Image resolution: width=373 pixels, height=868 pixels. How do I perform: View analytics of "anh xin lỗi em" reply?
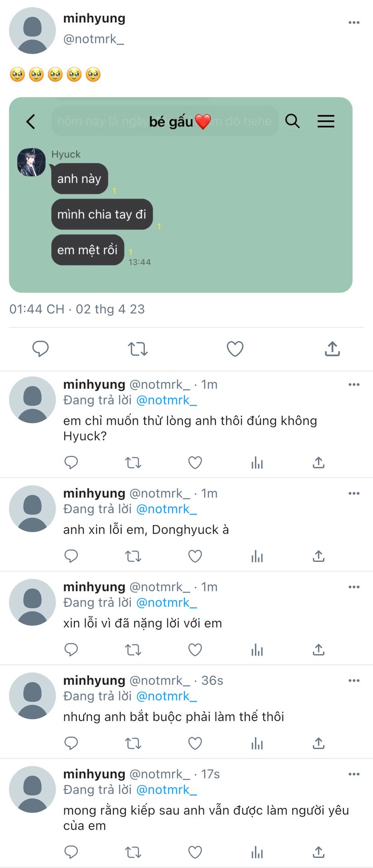(257, 556)
